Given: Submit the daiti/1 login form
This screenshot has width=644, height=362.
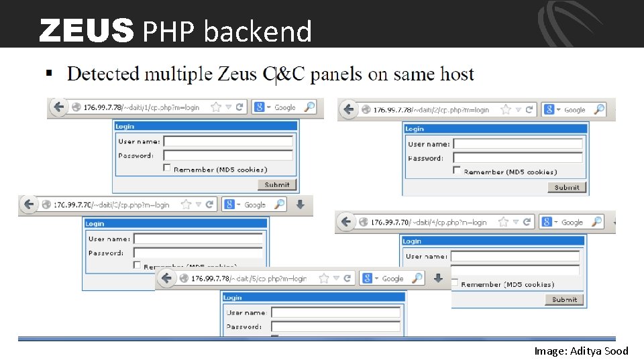Looking at the screenshot, I should 277,185.
